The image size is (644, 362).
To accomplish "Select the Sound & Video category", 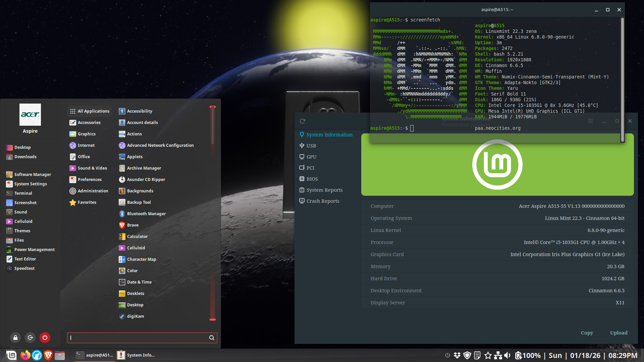I will click(x=92, y=168).
